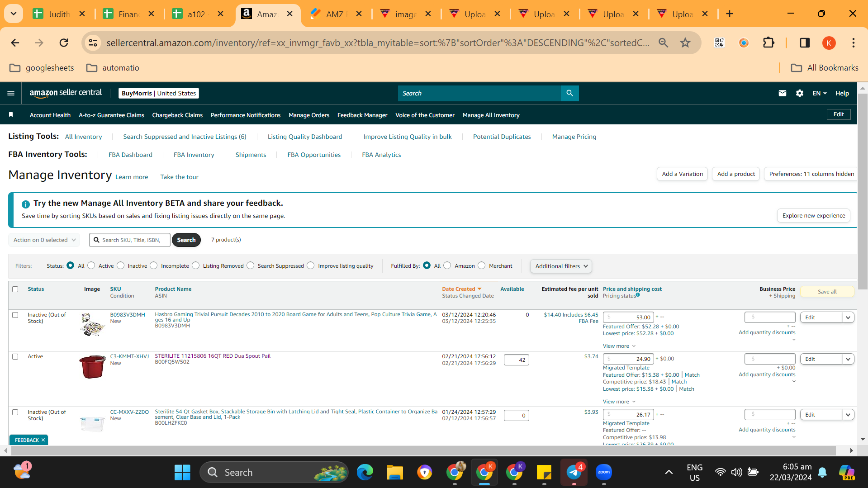Screen dimensions: 868x488
Task: Tick the select-all checkbox in table header
Action: click(15, 289)
